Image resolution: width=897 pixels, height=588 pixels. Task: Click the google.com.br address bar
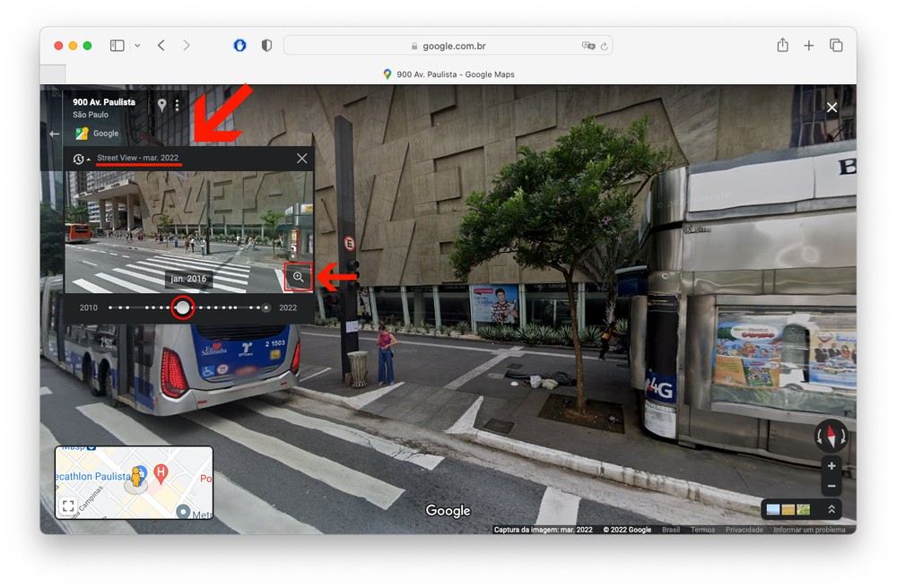[448, 46]
